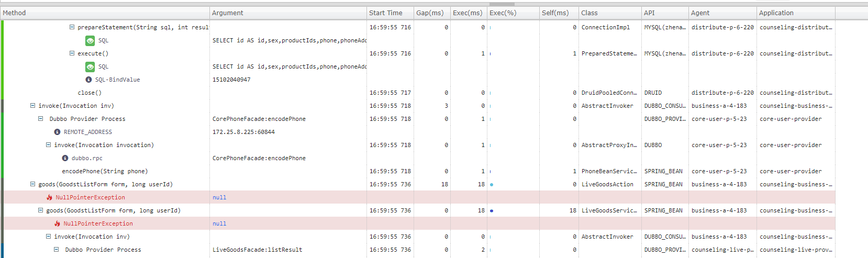Click the fire icon of the NullPointerException under LiveGoodsService goods
The image size is (868, 258).
point(57,223)
